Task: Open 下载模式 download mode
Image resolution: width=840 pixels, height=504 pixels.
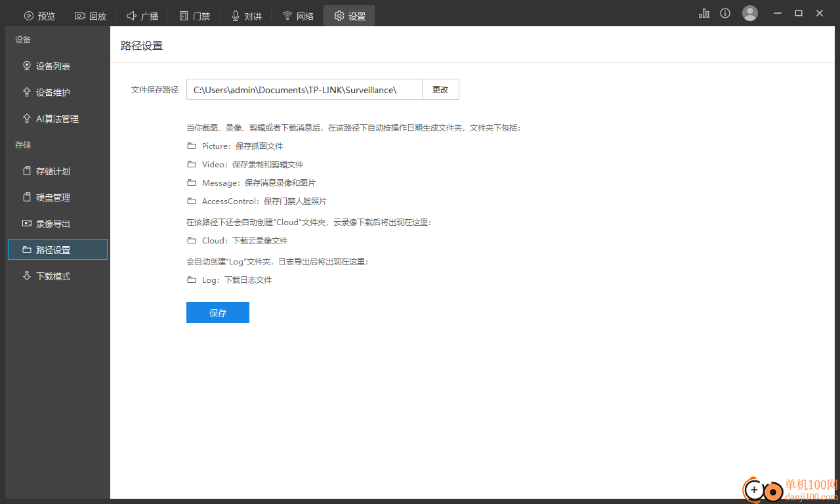Action: pyautogui.click(x=58, y=276)
